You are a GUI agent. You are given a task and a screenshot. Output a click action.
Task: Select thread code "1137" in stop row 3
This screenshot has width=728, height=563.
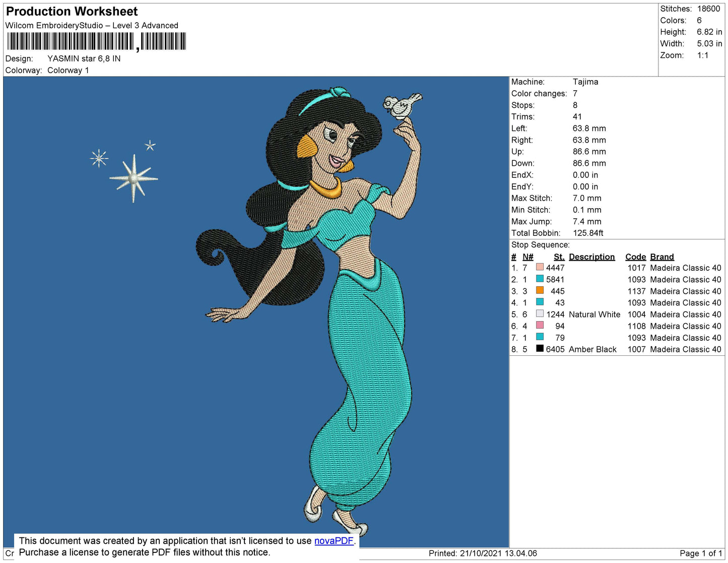pos(636,291)
